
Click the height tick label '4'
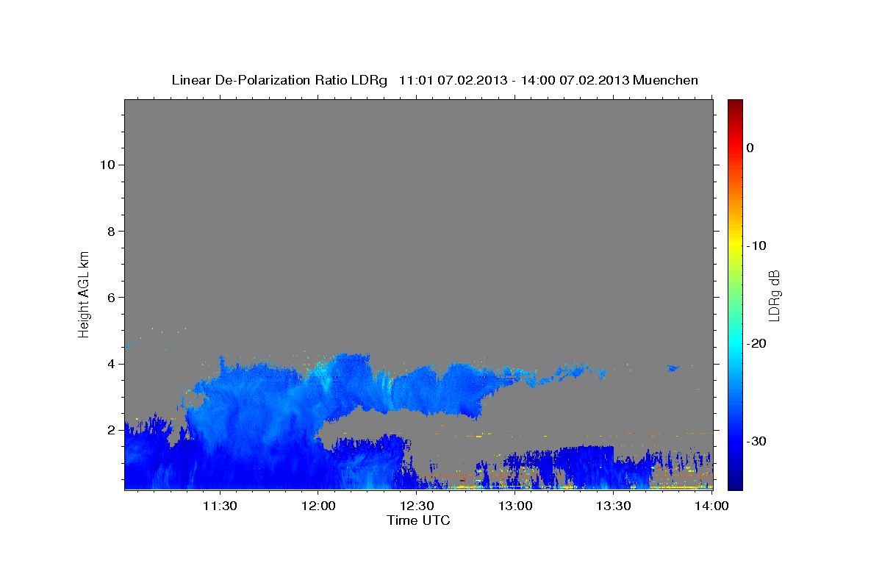[x=111, y=364]
